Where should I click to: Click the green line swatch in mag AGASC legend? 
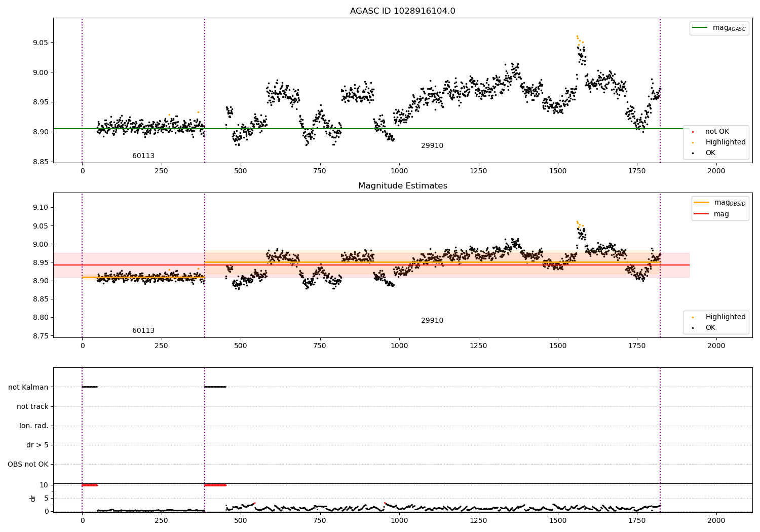tap(700, 28)
